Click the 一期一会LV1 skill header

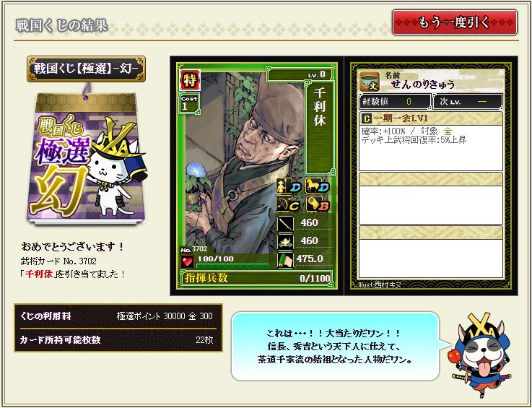(430, 118)
